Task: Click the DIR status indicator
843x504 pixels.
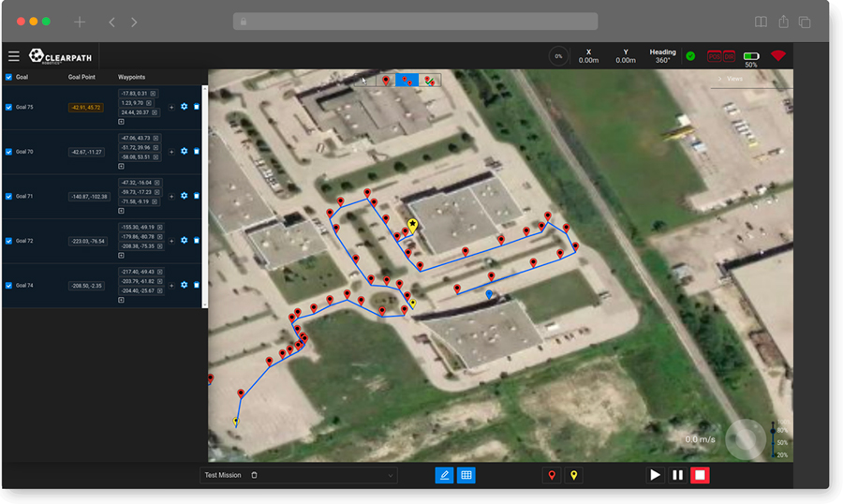Action: (729, 56)
